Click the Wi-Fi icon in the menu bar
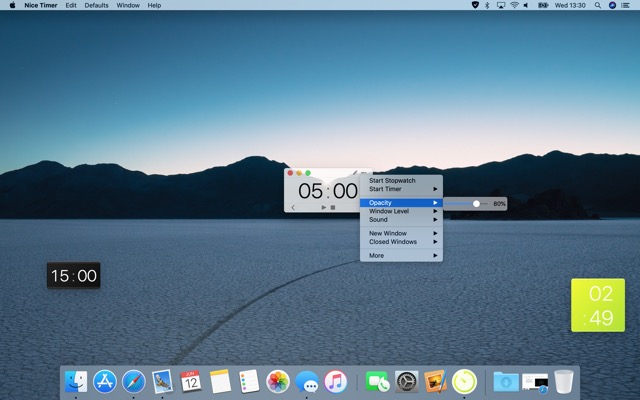640x400 pixels. coord(514,5)
